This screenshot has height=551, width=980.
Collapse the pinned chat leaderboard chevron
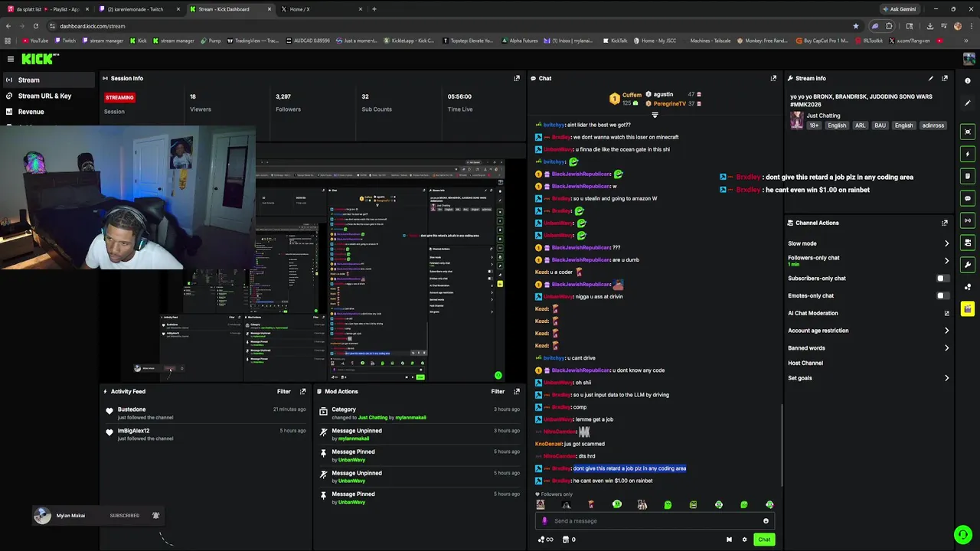pyautogui.click(x=655, y=115)
